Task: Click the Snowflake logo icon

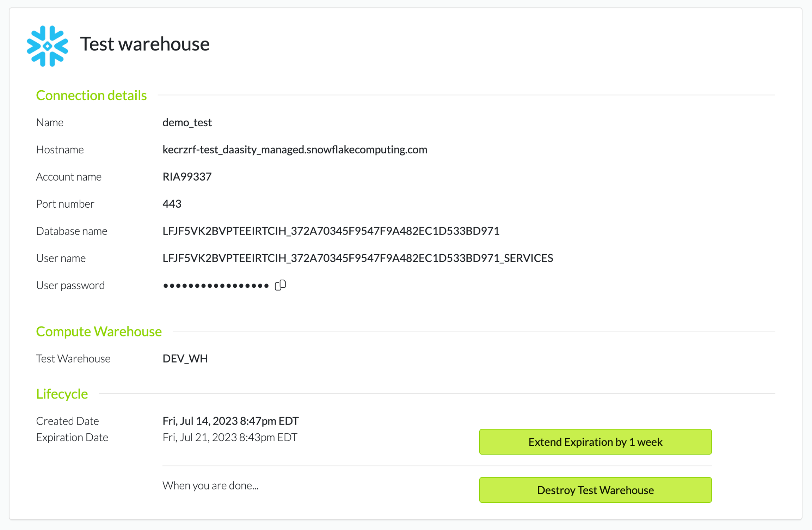Action: [x=47, y=46]
